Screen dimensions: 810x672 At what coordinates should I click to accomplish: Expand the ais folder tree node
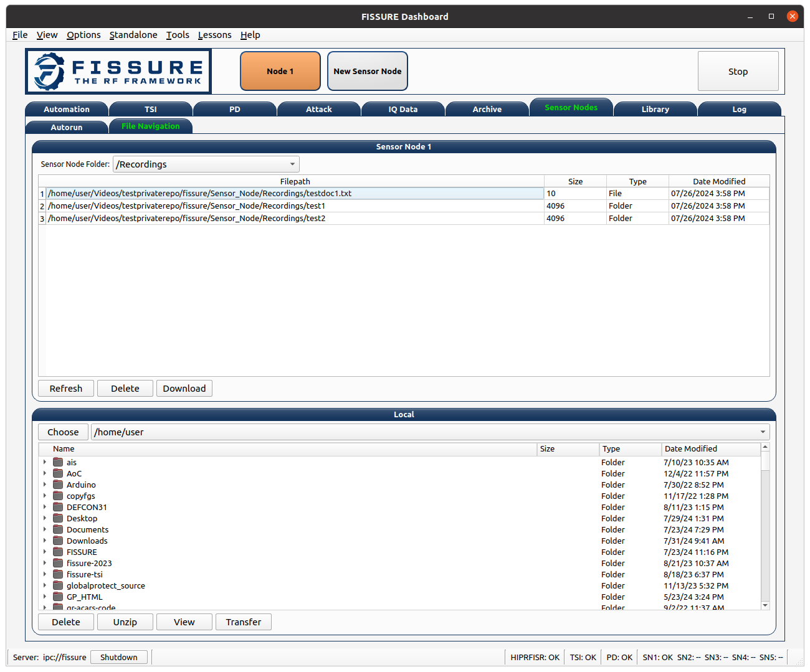click(45, 462)
